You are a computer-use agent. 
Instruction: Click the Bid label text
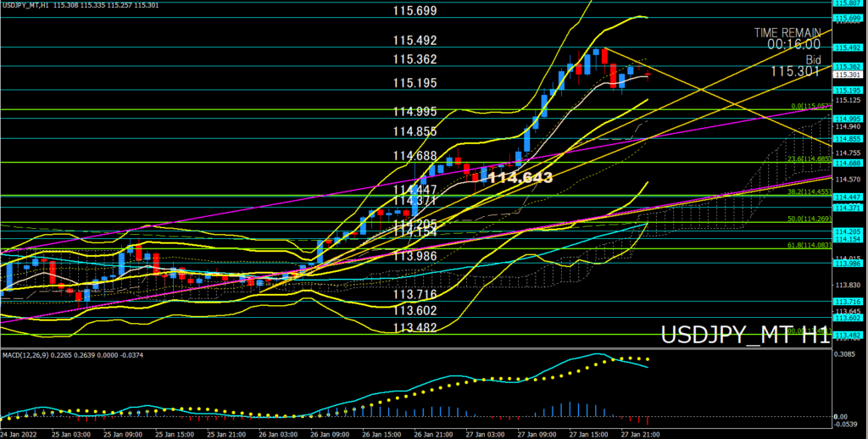(813, 60)
